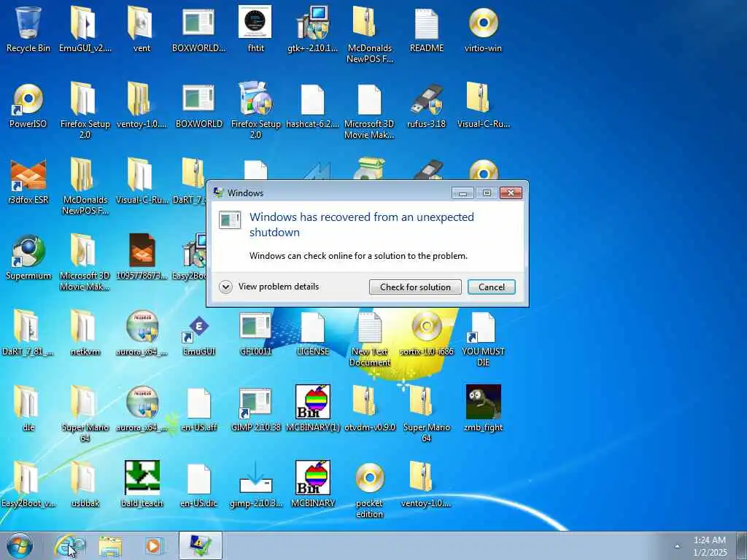Screen dimensions: 747x560
Task: Select the en-US.dic file icon
Action: pyautogui.click(x=198, y=478)
